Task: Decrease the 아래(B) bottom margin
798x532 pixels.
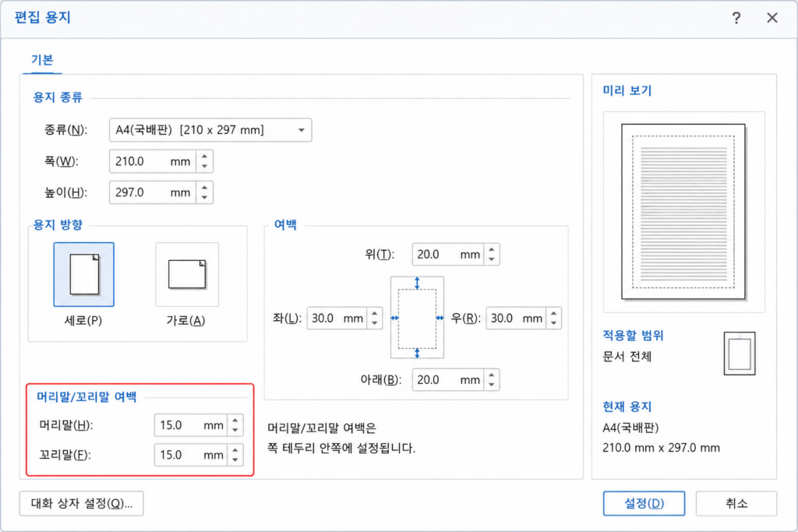Action: click(492, 385)
